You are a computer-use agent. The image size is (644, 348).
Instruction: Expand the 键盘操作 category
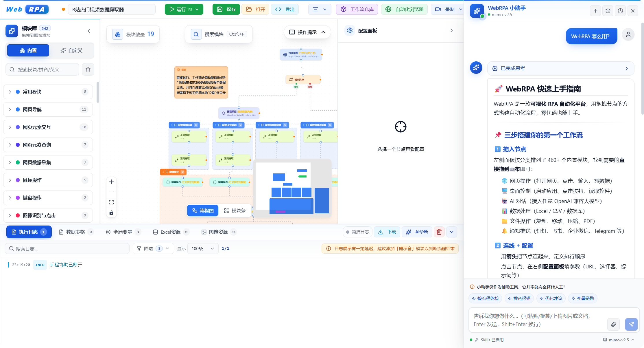tap(48, 198)
